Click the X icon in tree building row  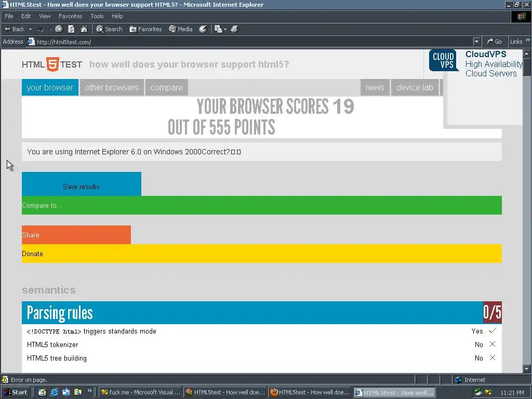coord(493,357)
